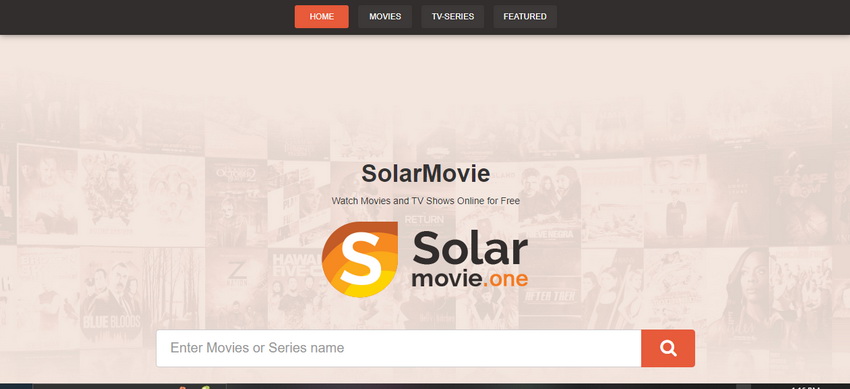Open the FEATURED tab
This screenshot has height=389, width=850.
click(x=525, y=16)
